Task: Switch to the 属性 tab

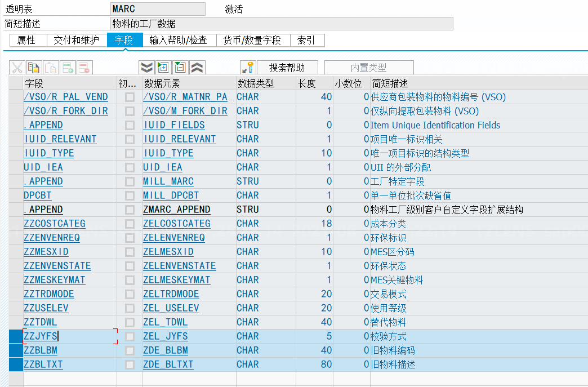Action: pyautogui.click(x=28, y=40)
